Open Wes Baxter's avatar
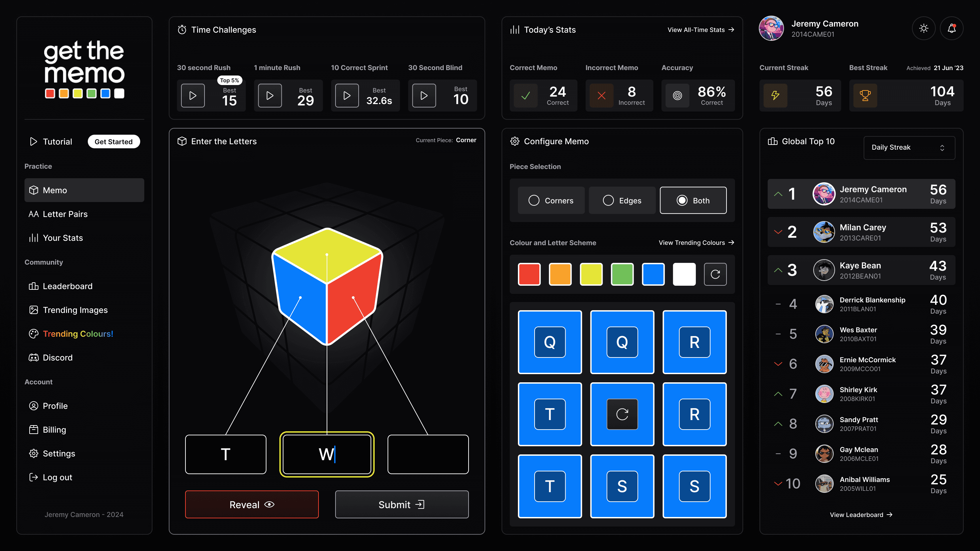The image size is (980, 551). pyautogui.click(x=824, y=334)
